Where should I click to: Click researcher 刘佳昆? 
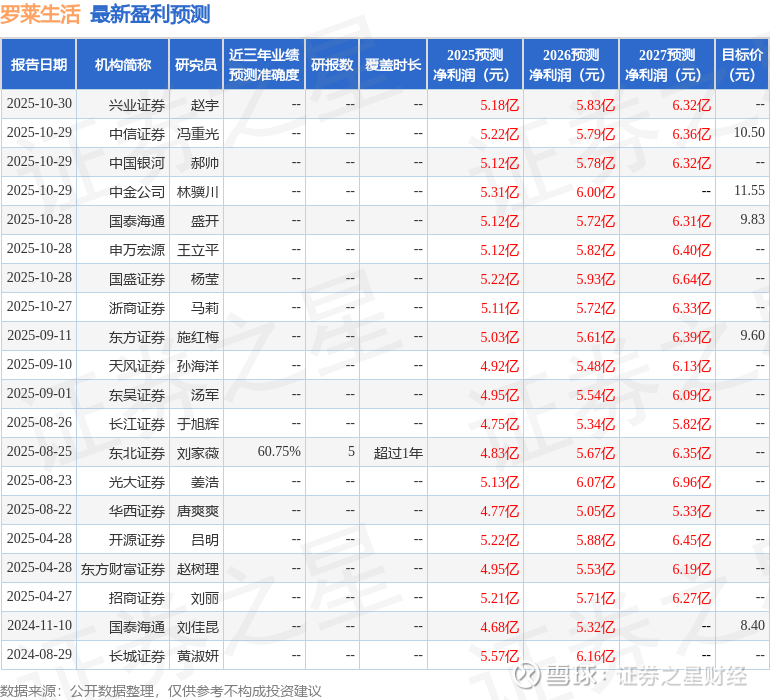point(198,627)
